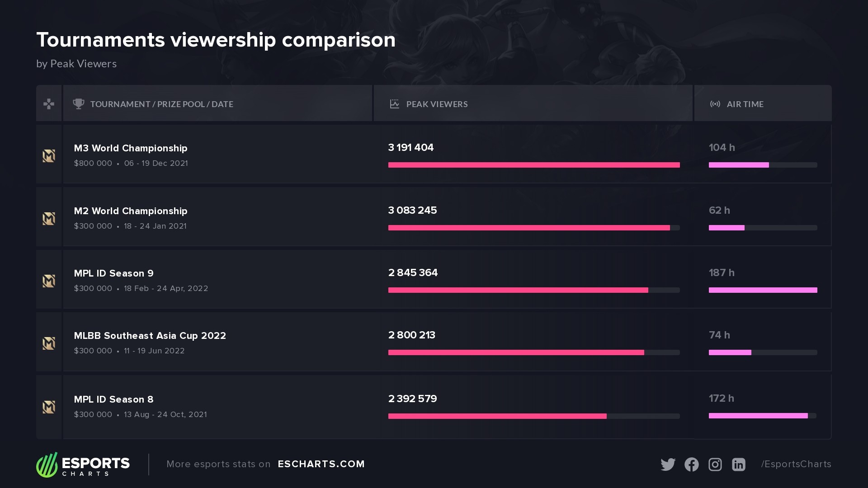Select the Peak Viewers column header

(x=437, y=104)
